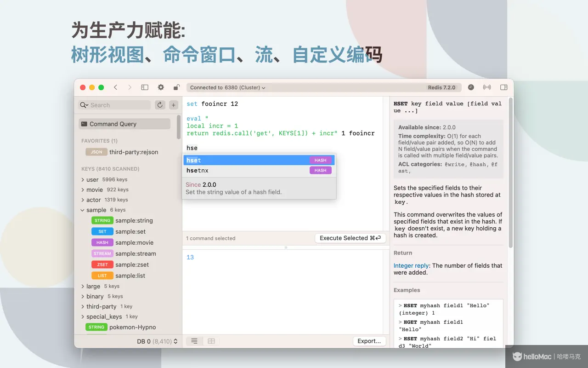Expand the large folder
588x368 pixels.
83,286
